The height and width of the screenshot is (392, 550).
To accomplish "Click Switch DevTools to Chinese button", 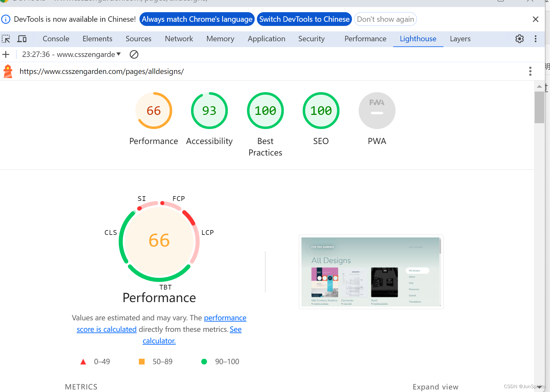I will [x=304, y=19].
